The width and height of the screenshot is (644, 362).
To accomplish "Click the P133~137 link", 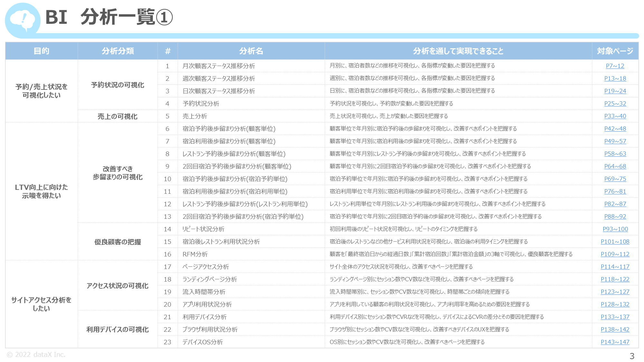I will (615, 317).
